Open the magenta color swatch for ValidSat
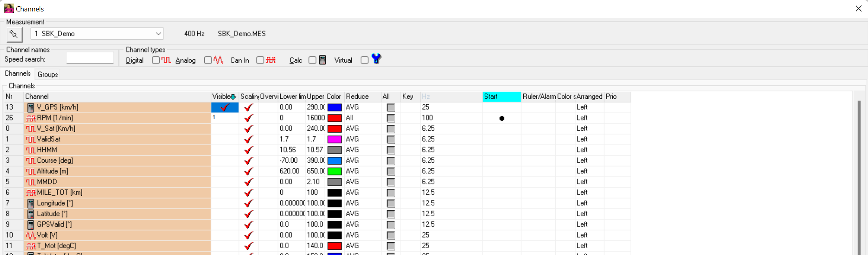This screenshot has height=255, width=868. pos(334,139)
